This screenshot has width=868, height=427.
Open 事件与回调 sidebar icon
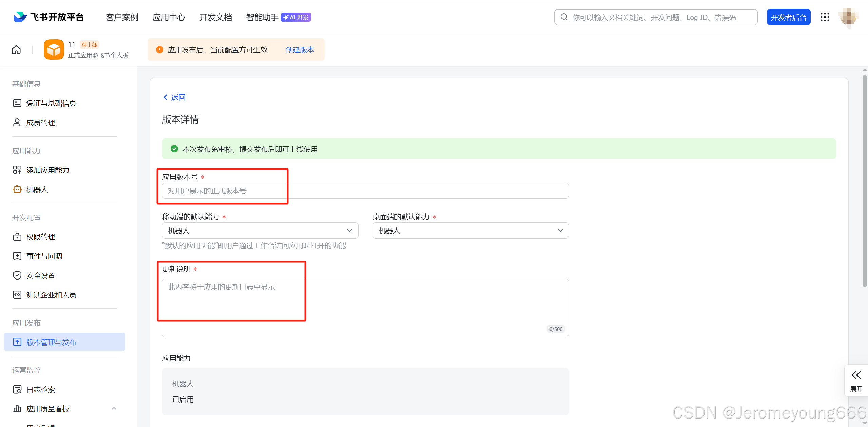click(x=17, y=256)
